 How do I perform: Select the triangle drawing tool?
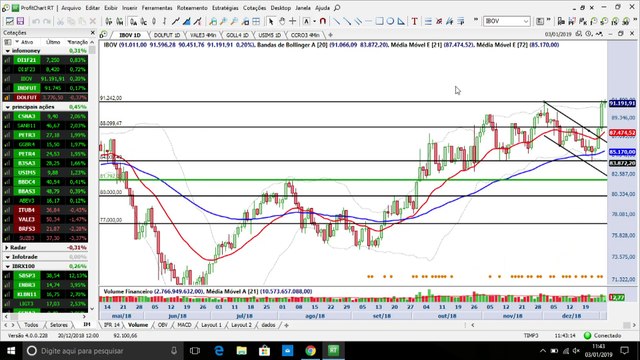point(401,21)
